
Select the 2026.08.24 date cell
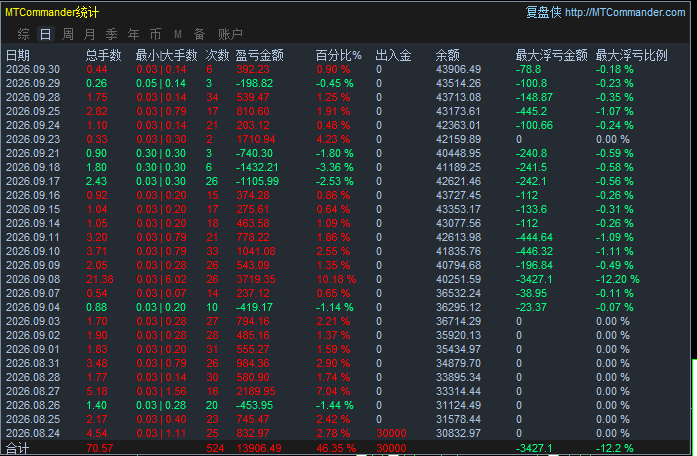coord(33,433)
